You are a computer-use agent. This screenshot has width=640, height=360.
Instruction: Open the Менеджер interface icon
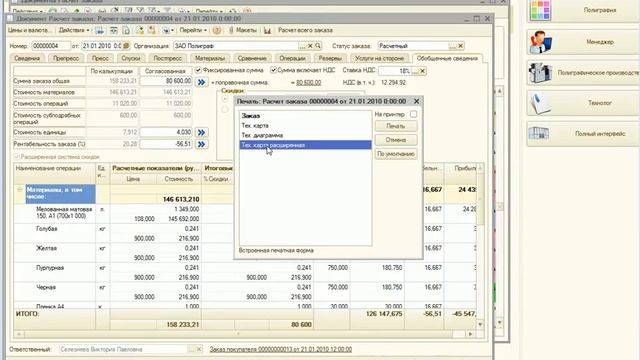click(540, 42)
